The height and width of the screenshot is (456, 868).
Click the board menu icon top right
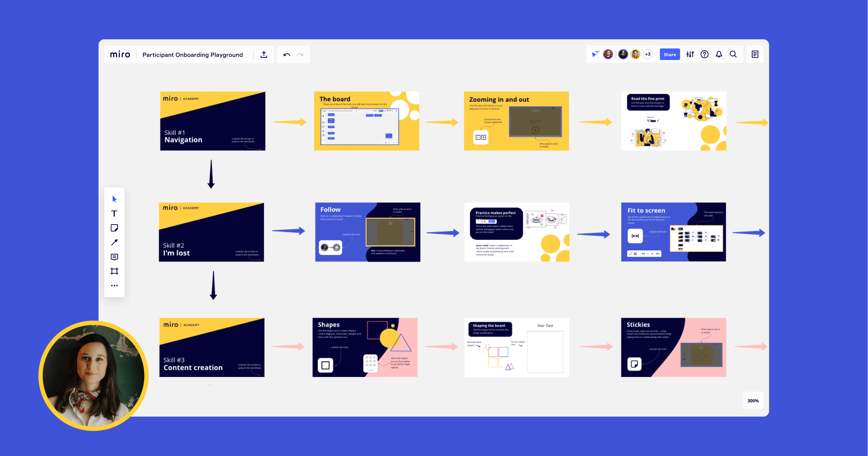point(755,54)
